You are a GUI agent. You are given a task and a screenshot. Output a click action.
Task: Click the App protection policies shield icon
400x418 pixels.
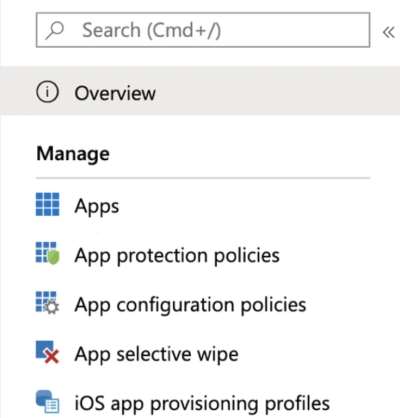[48, 253]
